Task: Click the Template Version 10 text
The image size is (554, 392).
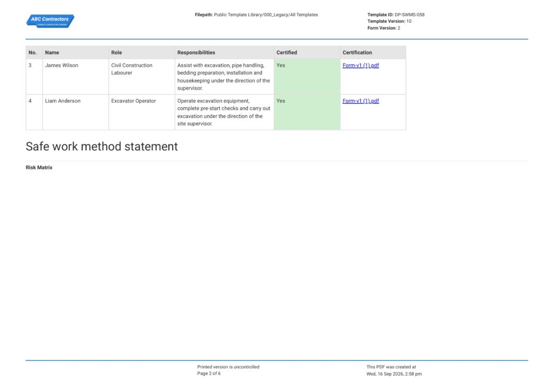Action: coord(389,21)
